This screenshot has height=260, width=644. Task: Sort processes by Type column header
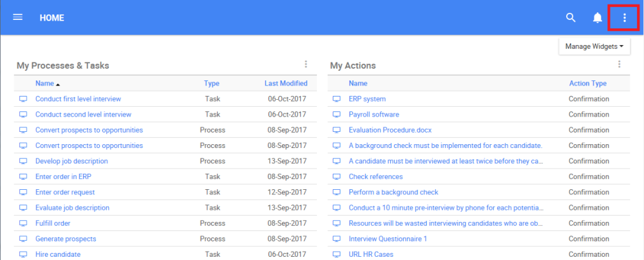point(212,83)
